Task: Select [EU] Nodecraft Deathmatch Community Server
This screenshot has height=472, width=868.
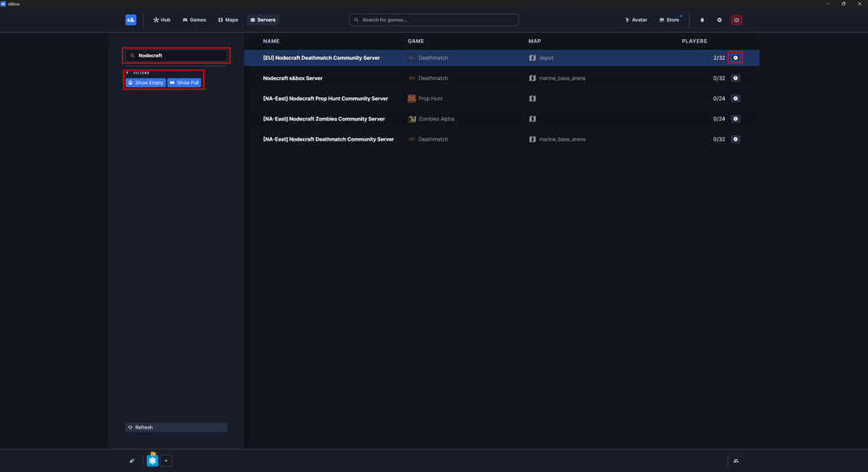Action: [x=502, y=57]
